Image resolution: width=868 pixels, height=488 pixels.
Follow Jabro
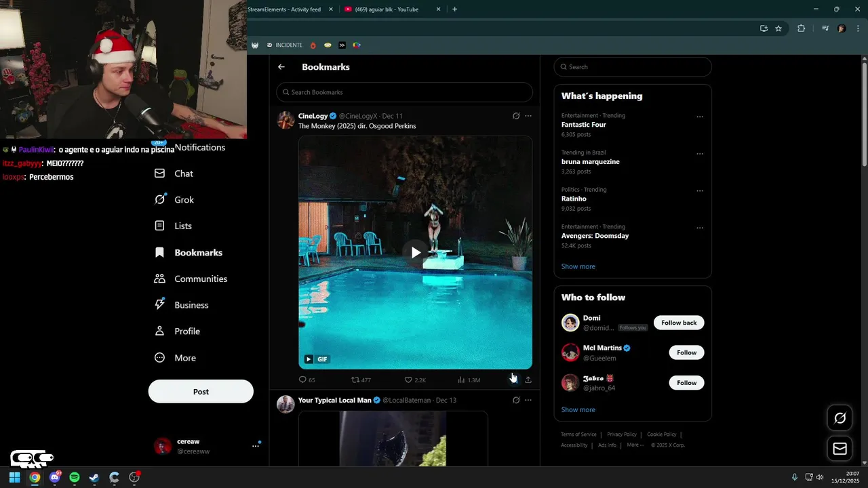686,382
